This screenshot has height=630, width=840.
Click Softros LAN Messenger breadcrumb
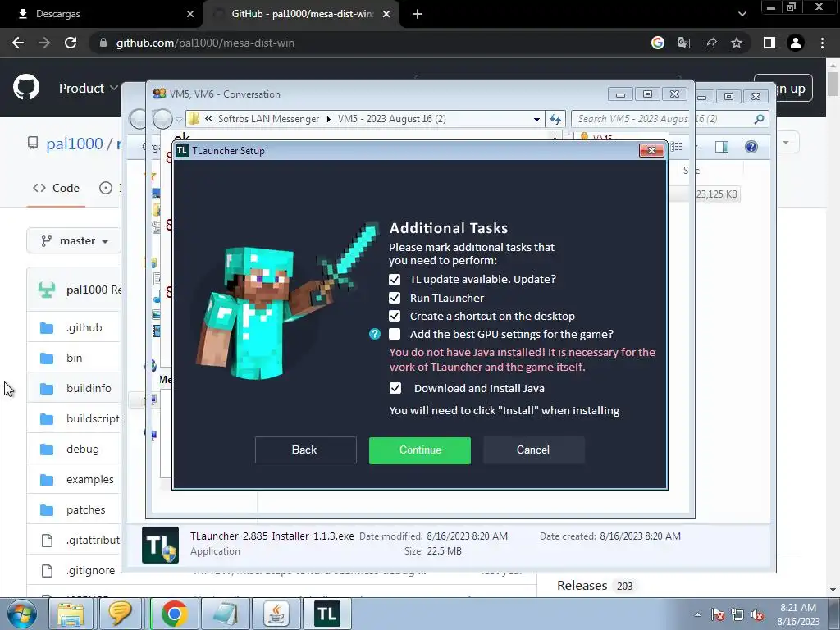[268, 119]
